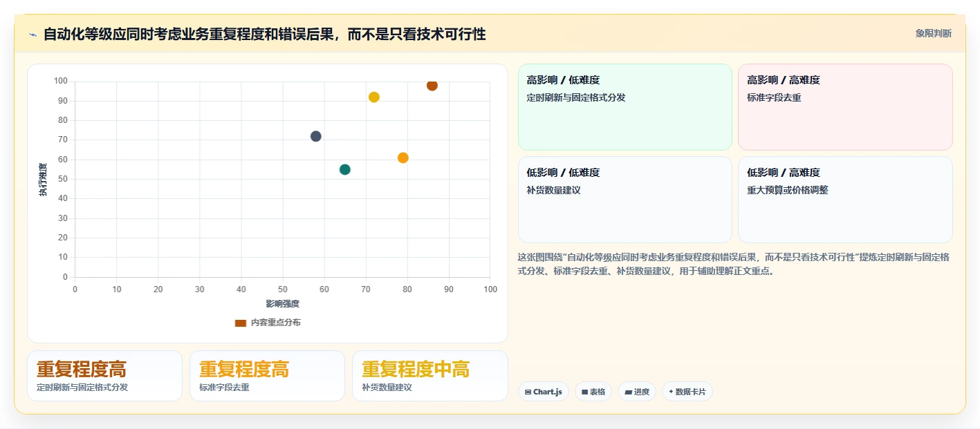
Task: Click the 象限判断 label at top right
Action: [x=933, y=33]
